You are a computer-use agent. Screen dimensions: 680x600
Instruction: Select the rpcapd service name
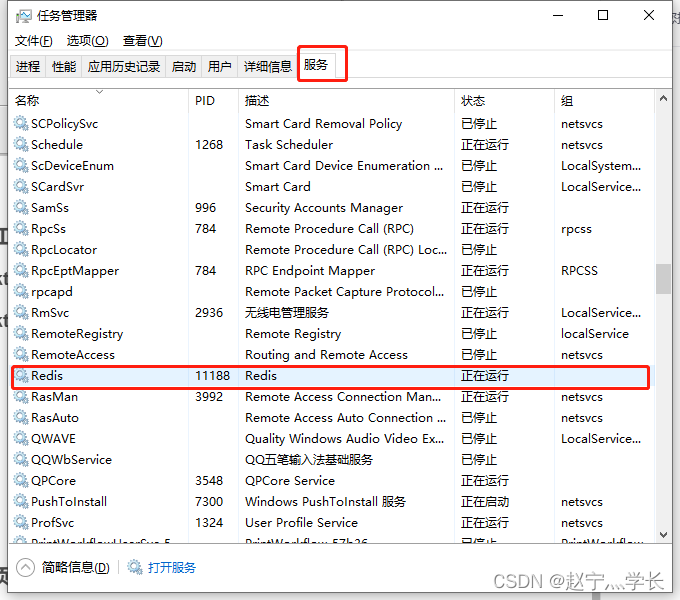(x=52, y=292)
